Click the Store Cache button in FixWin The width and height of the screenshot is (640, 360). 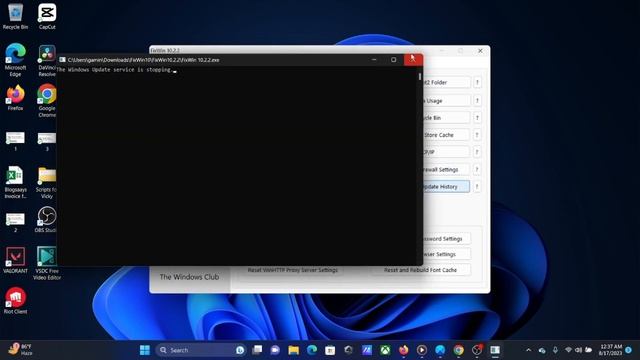point(446,135)
